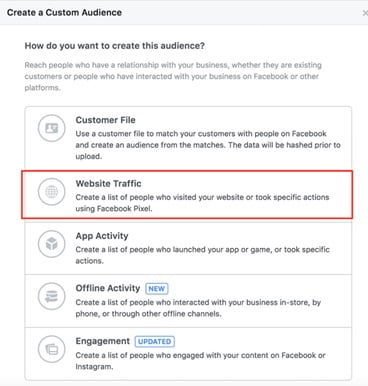Click the NEW badge beside Offline Activity
368x386 pixels.
pos(157,289)
